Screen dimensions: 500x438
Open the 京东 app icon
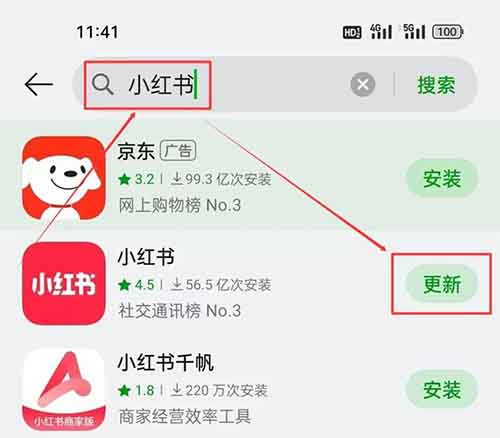63,178
